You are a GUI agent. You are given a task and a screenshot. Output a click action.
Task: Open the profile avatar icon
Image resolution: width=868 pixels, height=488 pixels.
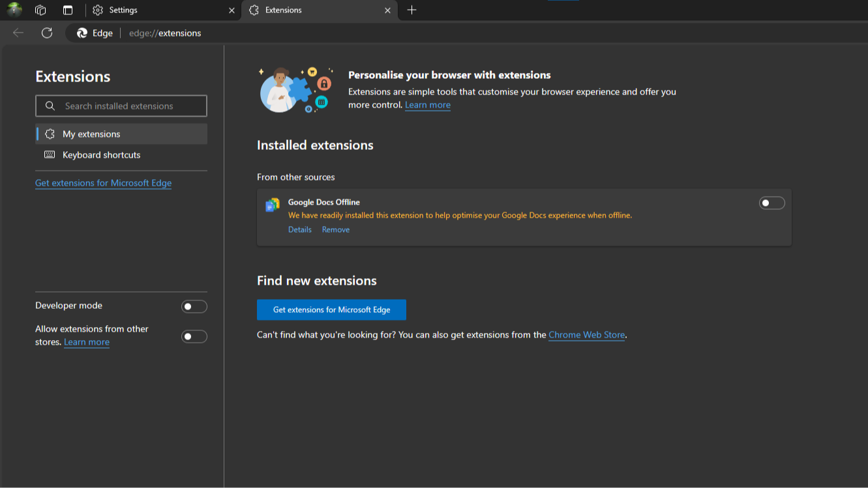(x=14, y=10)
